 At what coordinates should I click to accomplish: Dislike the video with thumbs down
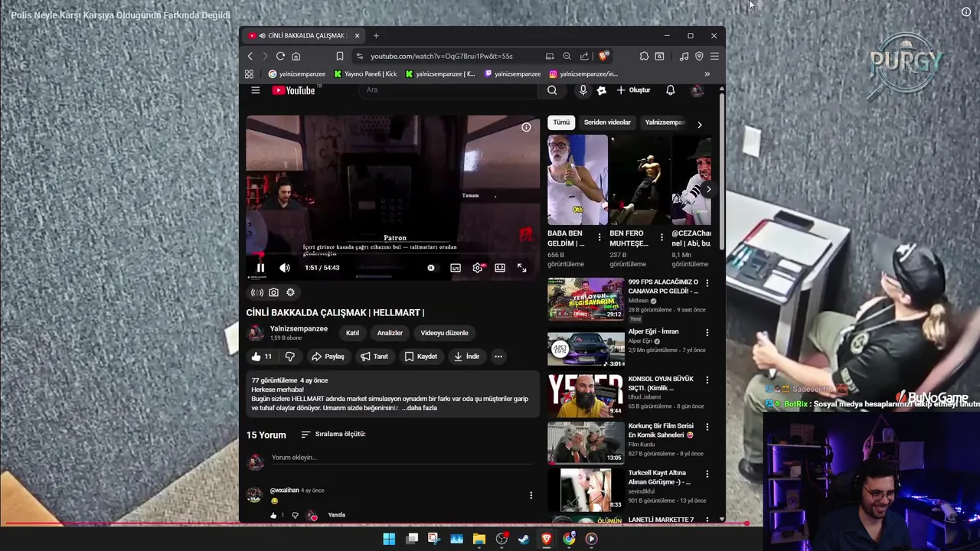[289, 357]
